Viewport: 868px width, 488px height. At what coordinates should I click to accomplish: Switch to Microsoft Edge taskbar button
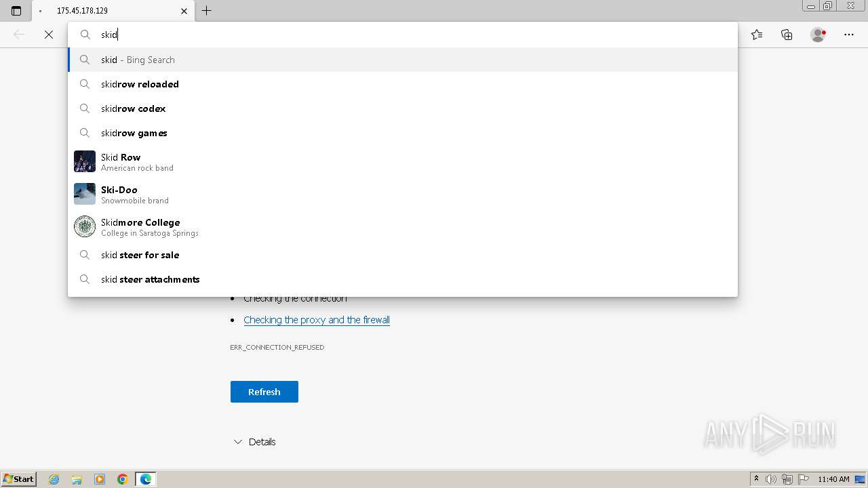146,479
